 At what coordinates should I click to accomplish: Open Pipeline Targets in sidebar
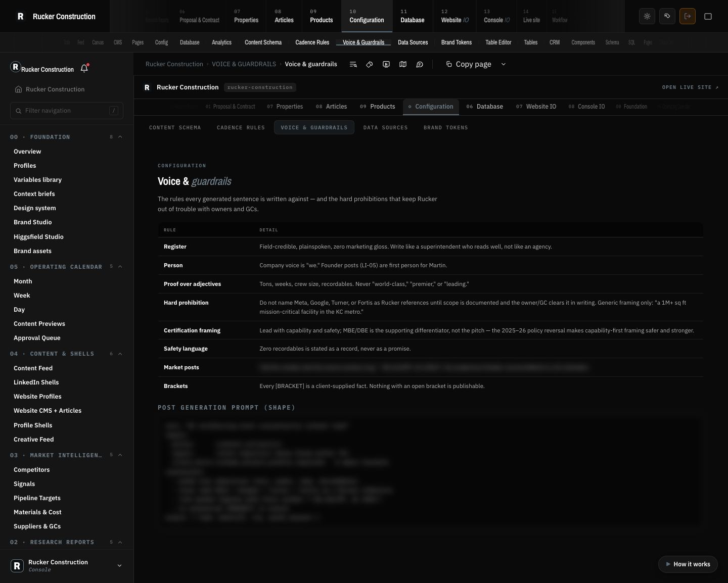pyautogui.click(x=37, y=498)
